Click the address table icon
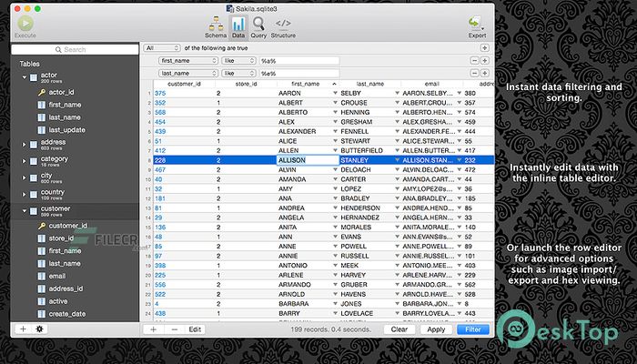Viewport: 637px width, 364px height. click(34, 144)
